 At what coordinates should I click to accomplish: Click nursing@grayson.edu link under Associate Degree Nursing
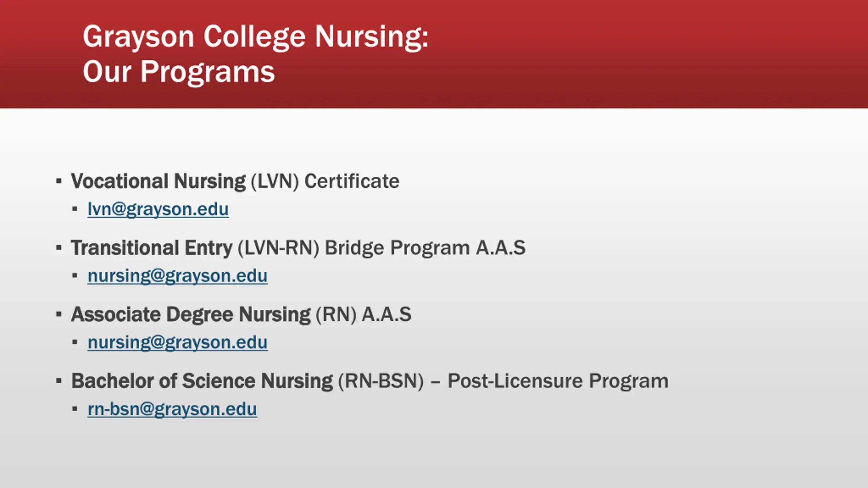[x=178, y=342]
